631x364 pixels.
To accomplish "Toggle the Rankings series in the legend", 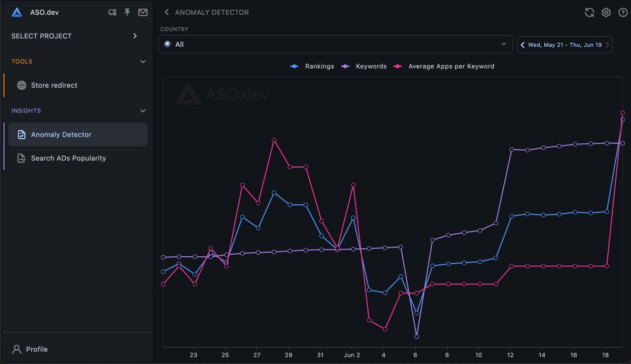I will (x=320, y=66).
